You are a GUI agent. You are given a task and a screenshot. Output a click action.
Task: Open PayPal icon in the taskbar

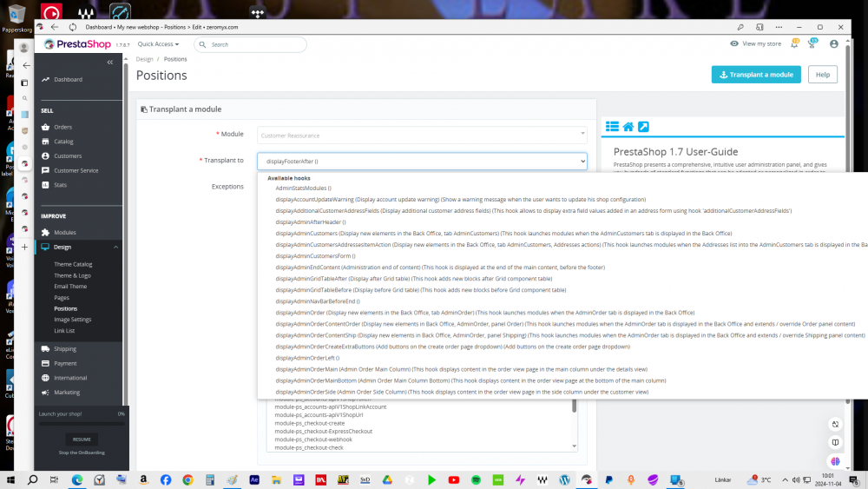click(x=609, y=479)
